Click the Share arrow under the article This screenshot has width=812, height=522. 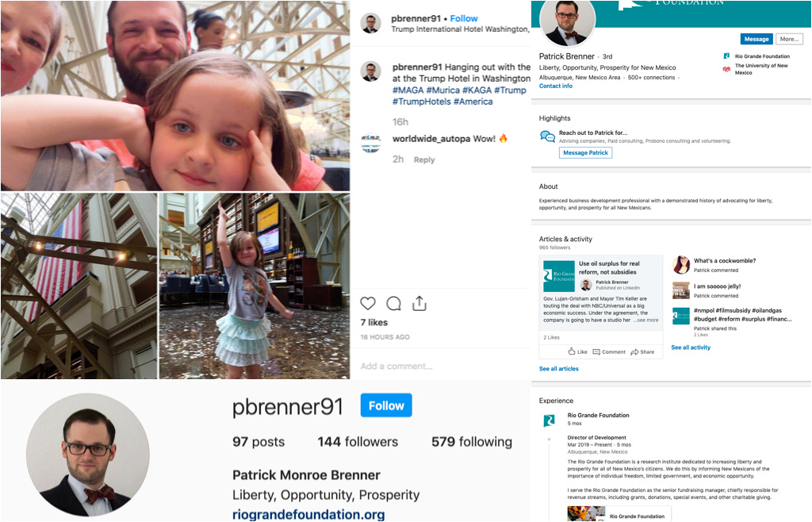634,352
